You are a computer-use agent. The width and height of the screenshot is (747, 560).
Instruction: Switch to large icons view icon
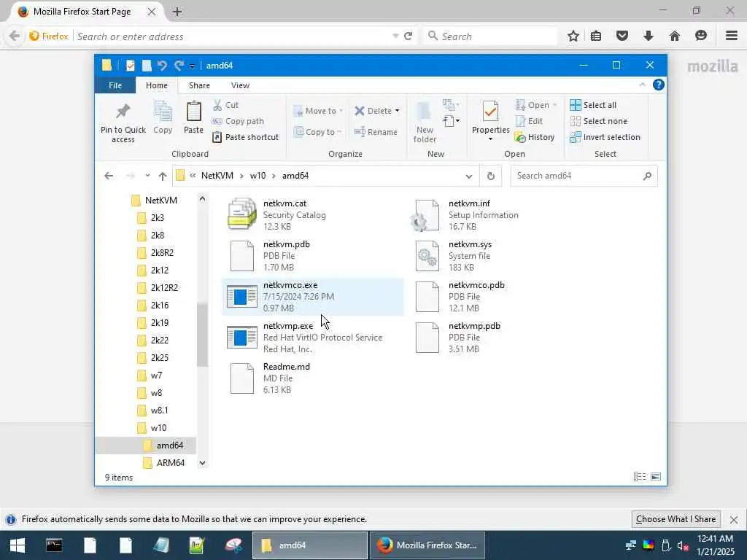pyautogui.click(x=656, y=477)
